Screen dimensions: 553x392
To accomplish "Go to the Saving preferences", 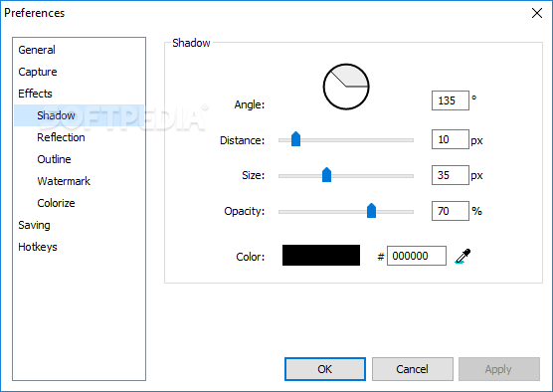I will (x=34, y=225).
